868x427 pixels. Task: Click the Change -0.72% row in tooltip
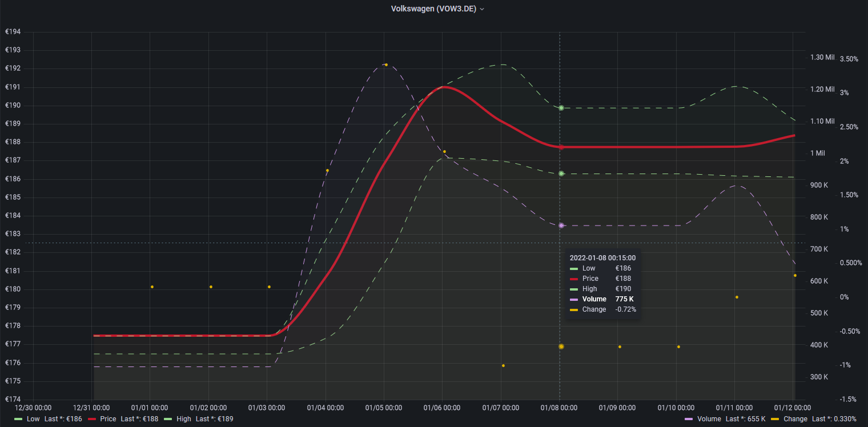click(602, 309)
